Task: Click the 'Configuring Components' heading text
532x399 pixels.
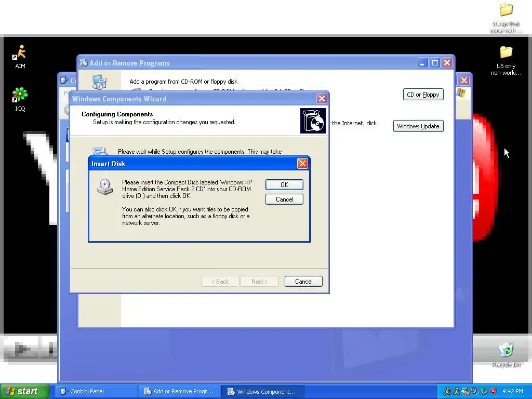Action: (x=117, y=114)
